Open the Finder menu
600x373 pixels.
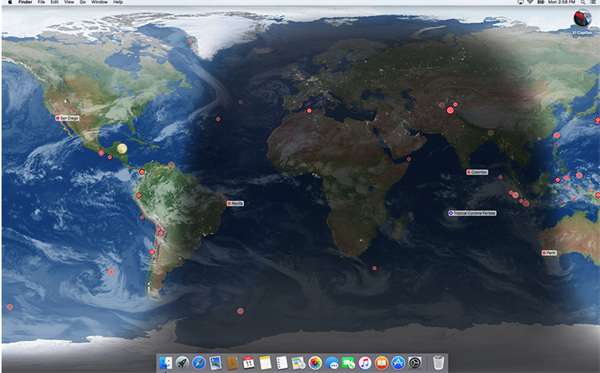(25, 2)
